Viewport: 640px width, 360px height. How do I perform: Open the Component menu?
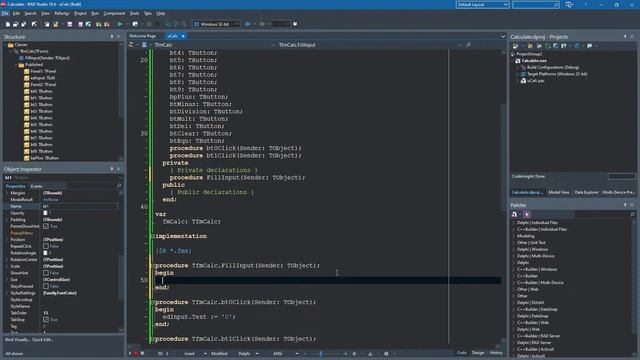pyautogui.click(x=114, y=13)
